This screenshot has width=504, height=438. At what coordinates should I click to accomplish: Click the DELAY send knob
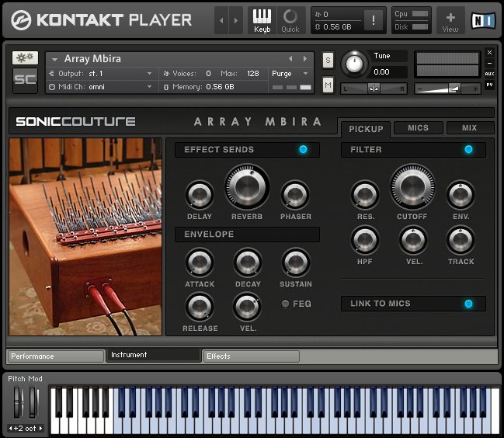coord(200,194)
